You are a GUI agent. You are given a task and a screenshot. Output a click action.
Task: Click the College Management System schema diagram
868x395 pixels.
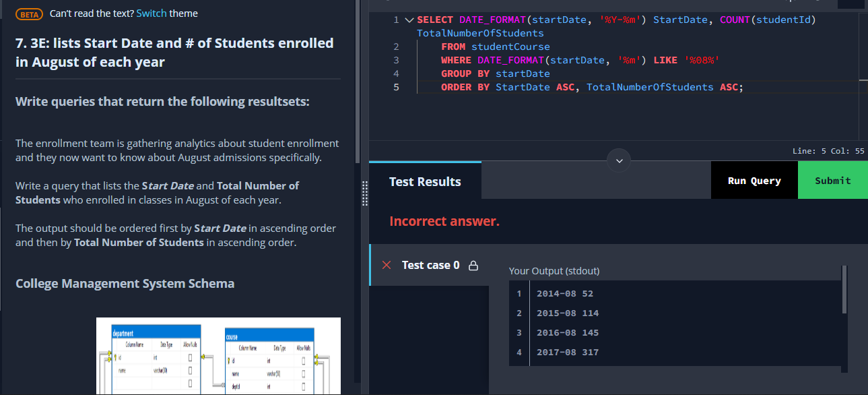(218, 356)
